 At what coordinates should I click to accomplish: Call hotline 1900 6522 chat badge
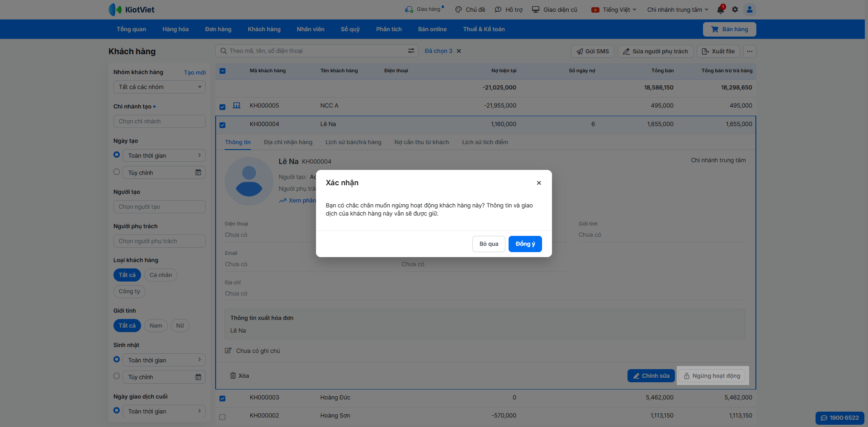[x=840, y=418]
